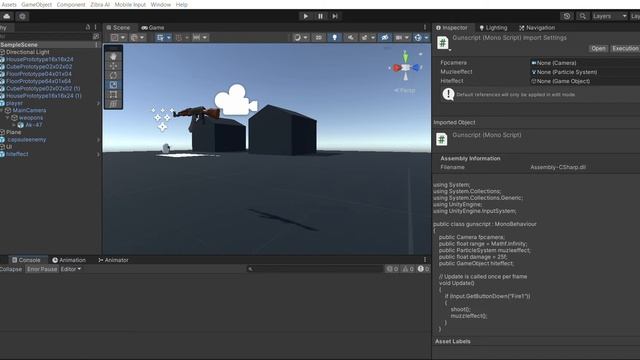Image resolution: width=640 pixels, height=360 pixels.
Task: Toggle console Collapse button
Action: tap(11, 269)
